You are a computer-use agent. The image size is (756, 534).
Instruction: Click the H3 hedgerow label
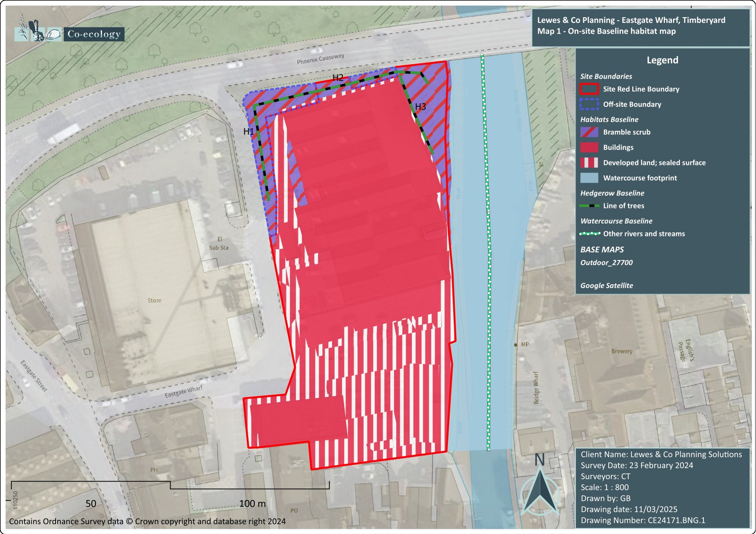[x=420, y=107]
